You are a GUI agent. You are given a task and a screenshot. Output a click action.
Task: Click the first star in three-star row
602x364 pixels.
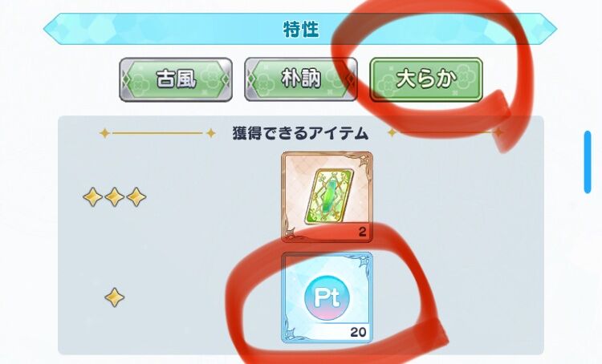click(x=92, y=197)
